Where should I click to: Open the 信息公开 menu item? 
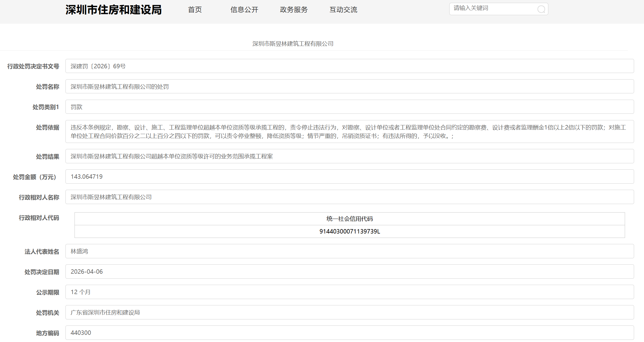pyautogui.click(x=244, y=10)
